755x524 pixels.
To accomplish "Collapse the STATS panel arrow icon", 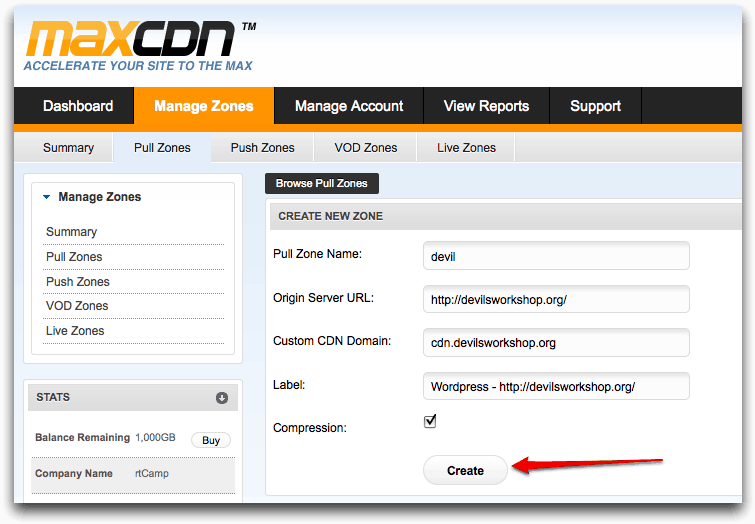I will point(222,398).
